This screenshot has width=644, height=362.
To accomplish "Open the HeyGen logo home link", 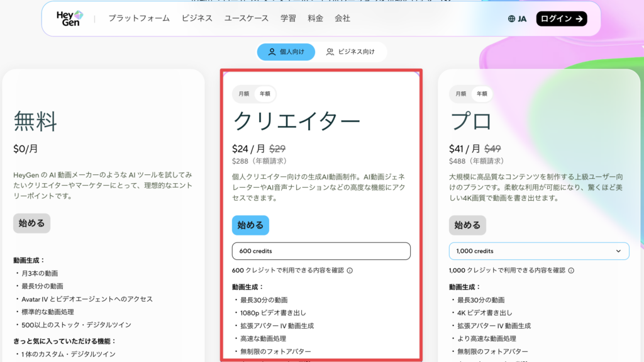I will pyautogui.click(x=70, y=18).
